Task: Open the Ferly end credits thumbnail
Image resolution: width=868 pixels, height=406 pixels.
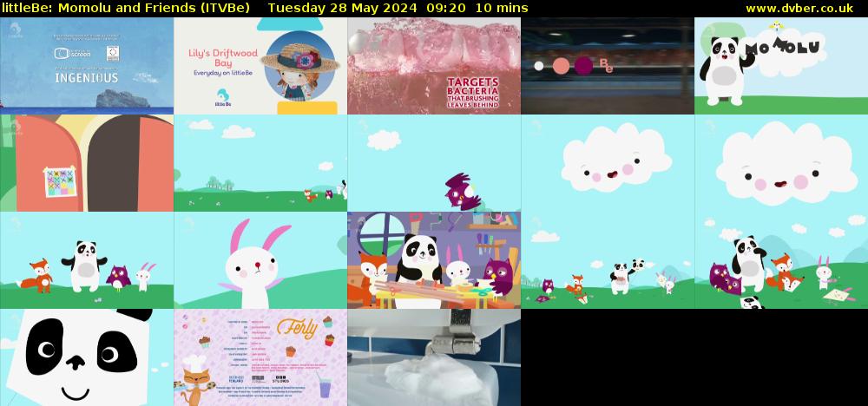Action: click(260, 357)
